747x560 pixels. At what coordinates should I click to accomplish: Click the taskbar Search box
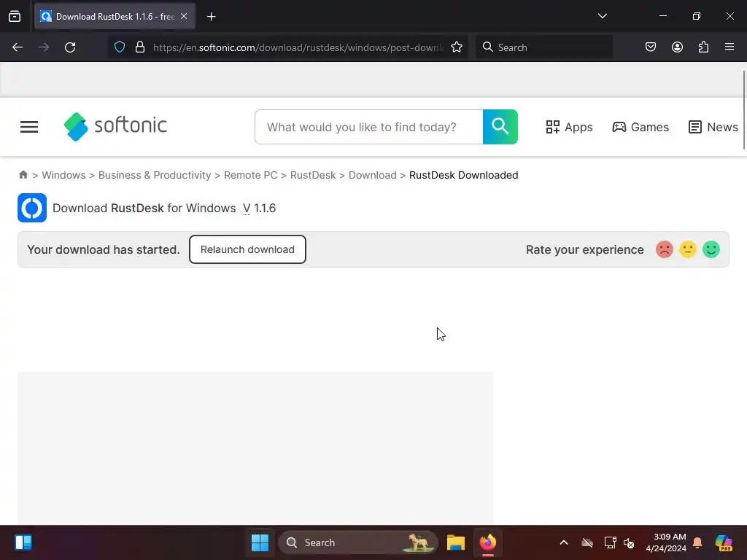tap(357, 542)
